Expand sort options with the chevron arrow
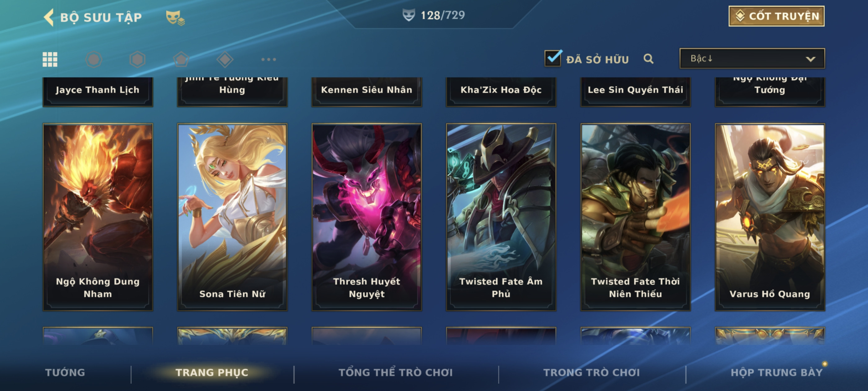Image resolution: width=868 pixels, height=391 pixels. tap(810, 59)
